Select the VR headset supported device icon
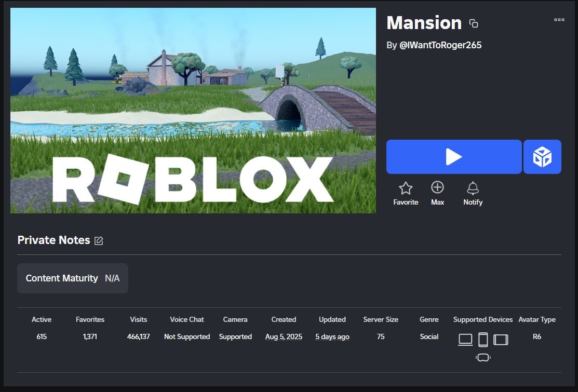The height and width of the screenshot is (392, 578). point(483,357)
